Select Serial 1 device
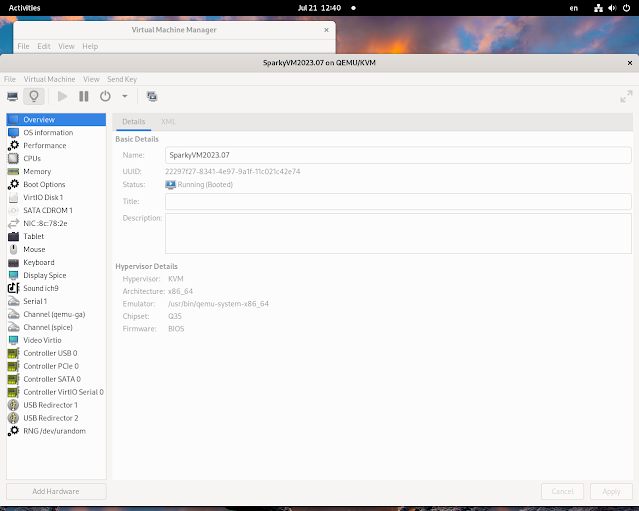Image resolution: width=639 pixels, height=511 pixels. click(56, 301)
